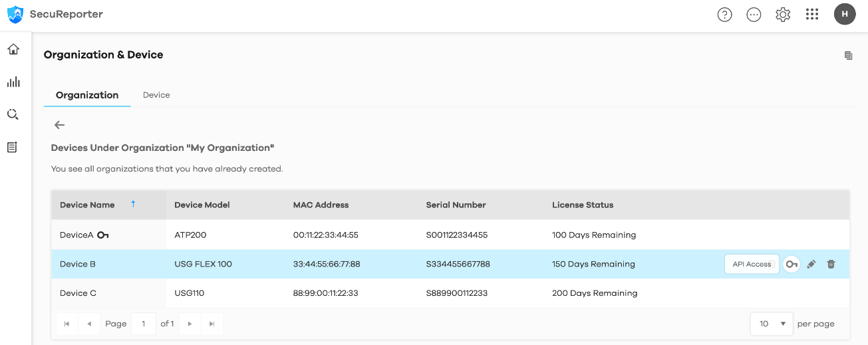
Task: Open the settings gear icon
Action: pos(783,15)
